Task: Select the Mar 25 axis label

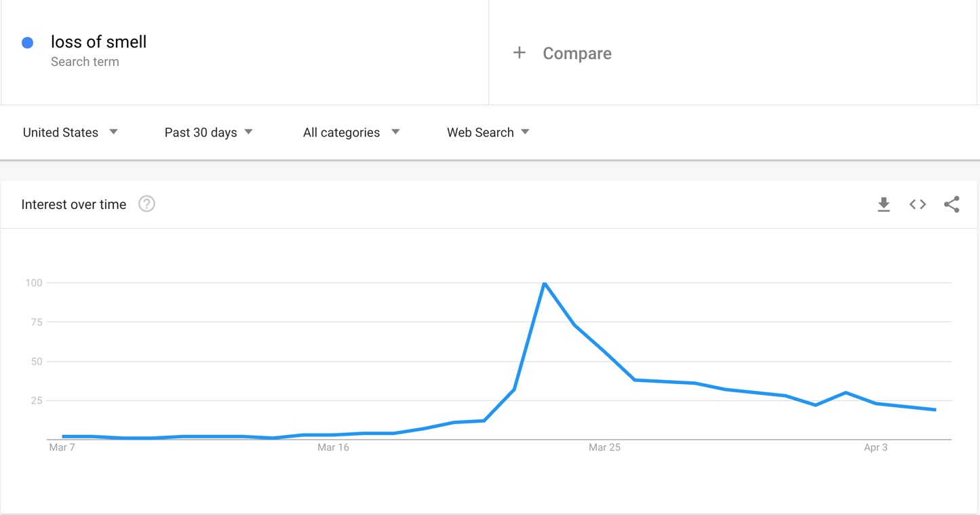Action: [604, 447]
